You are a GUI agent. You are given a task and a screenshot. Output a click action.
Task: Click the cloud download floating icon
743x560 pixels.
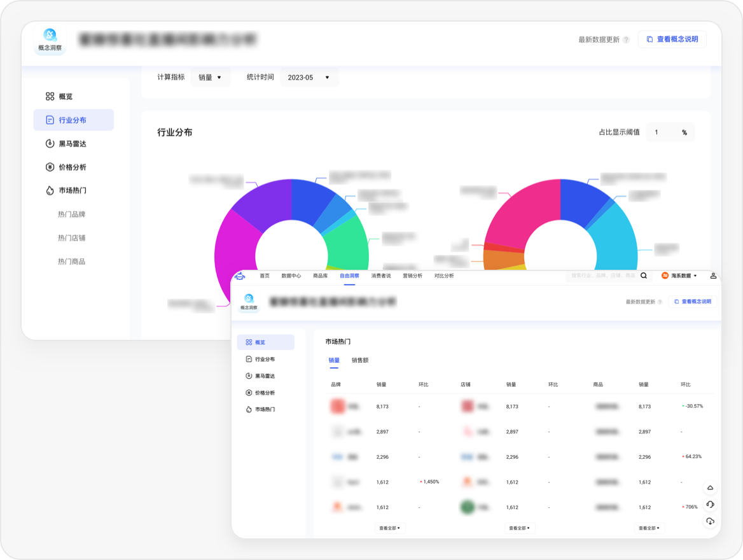[x=710, y=521]
